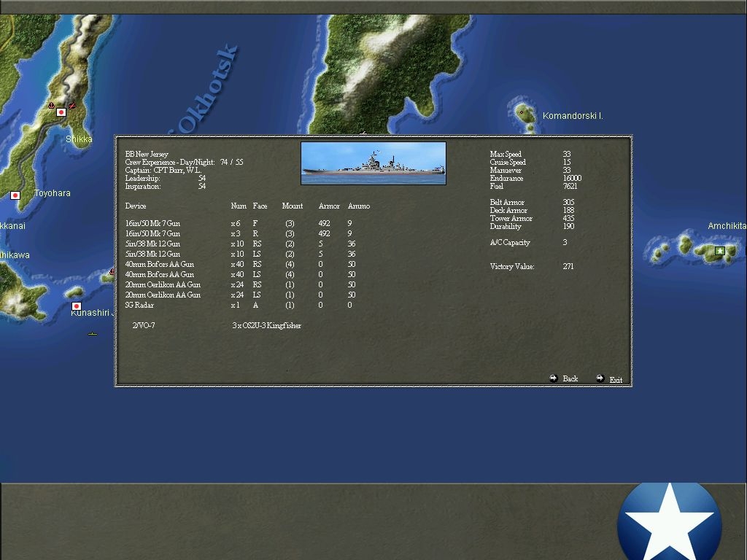Select the RS 40mm Bofors AA Gun row
747x560 pixels.
(240, 264)
